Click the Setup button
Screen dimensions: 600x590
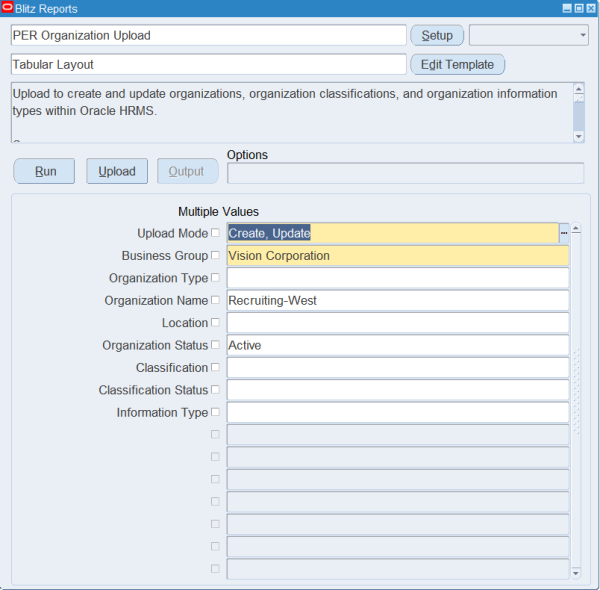[x=437, y=35]
